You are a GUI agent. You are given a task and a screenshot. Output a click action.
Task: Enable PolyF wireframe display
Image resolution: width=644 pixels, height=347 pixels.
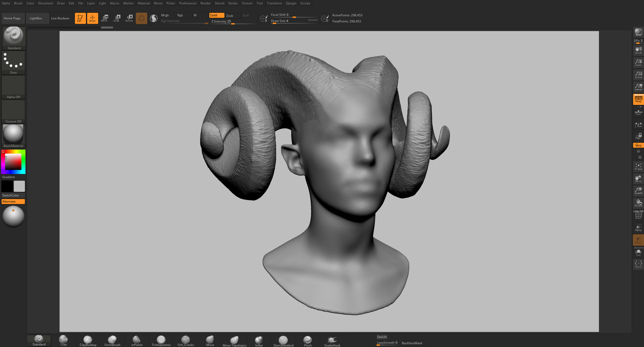(638, 215)
